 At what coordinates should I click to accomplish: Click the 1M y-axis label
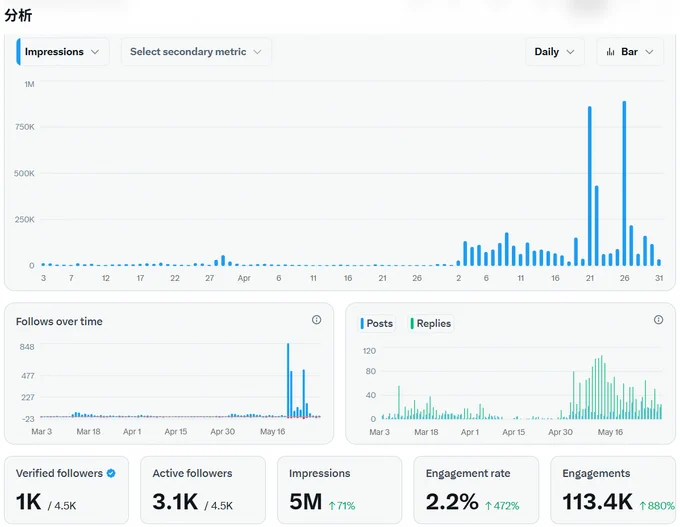pyautogui.click(x=29, y=84)
